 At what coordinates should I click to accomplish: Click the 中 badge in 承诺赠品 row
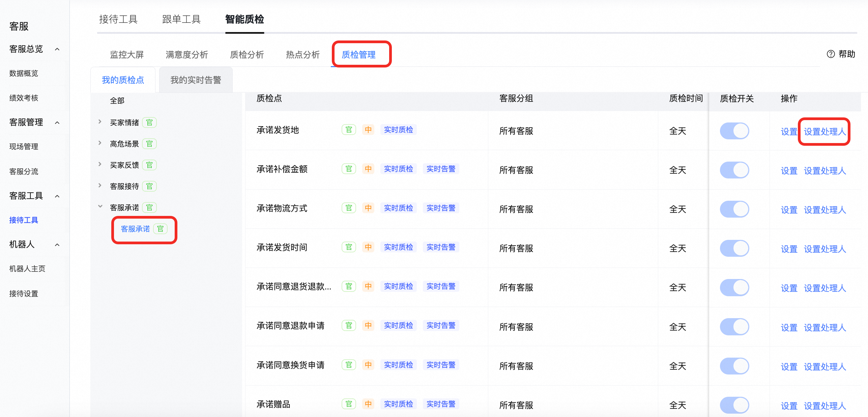click(x=368, y=404)
